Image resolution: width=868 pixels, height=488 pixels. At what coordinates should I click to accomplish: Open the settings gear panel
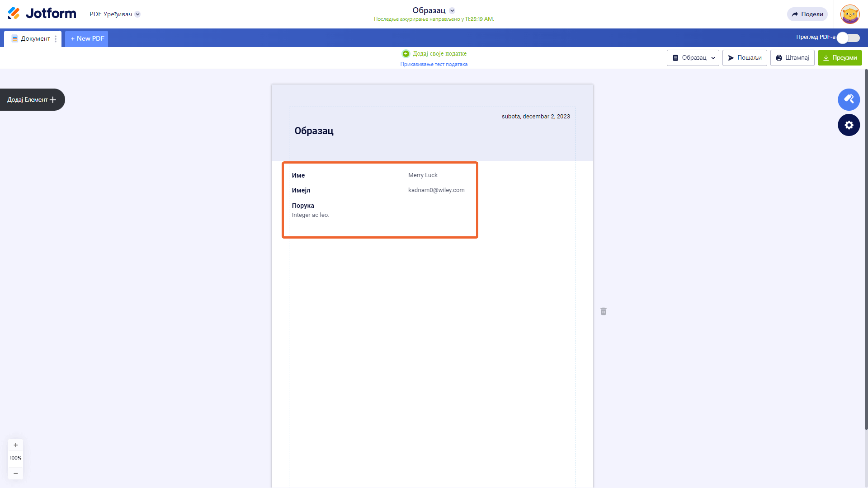pyautogui.click(x=849, y=125)
